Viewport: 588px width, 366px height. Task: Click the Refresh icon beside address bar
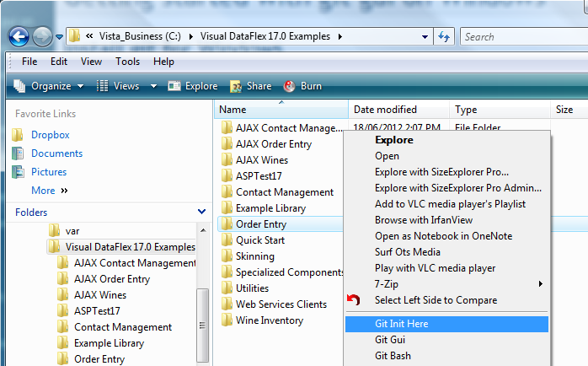click(444, 36)
